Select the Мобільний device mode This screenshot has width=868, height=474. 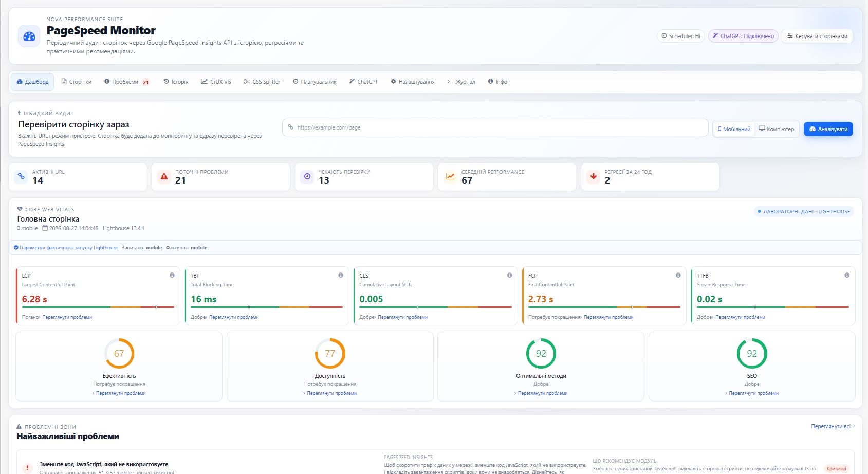pos(734,129)
